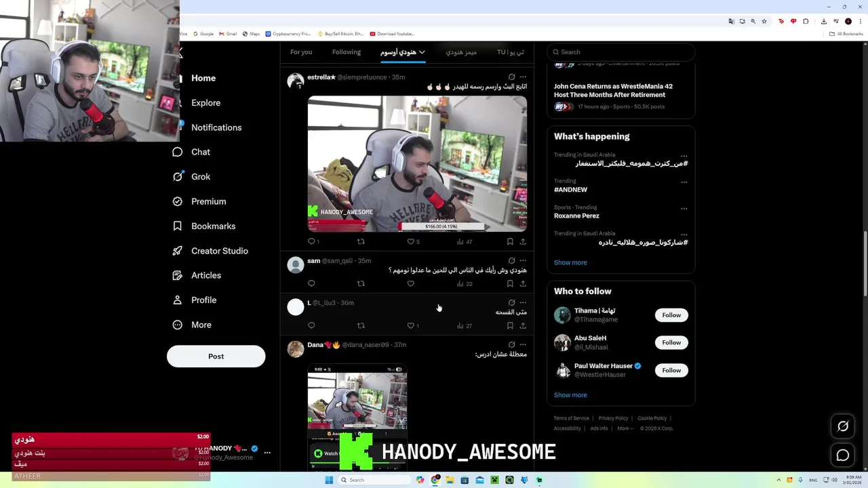Open more options on sam post
868x488 pixels.
[523, 261]
